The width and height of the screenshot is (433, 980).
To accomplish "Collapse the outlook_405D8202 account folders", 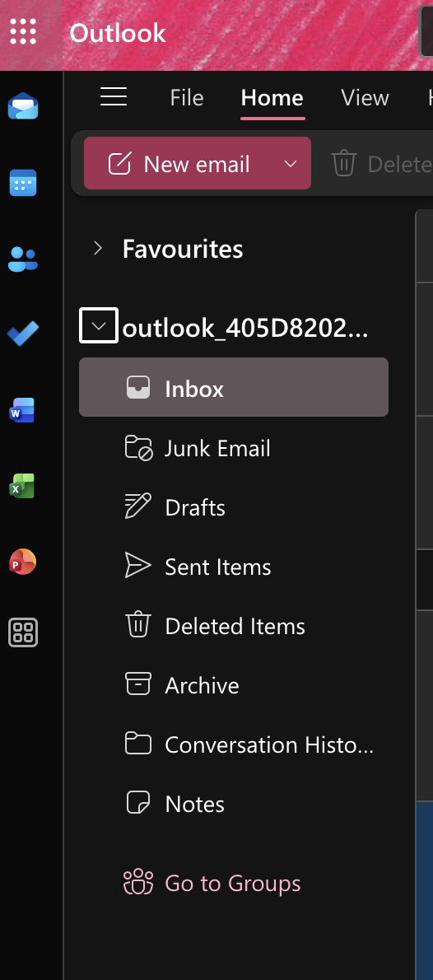I will pyautogui.click(x=99, y=326).
